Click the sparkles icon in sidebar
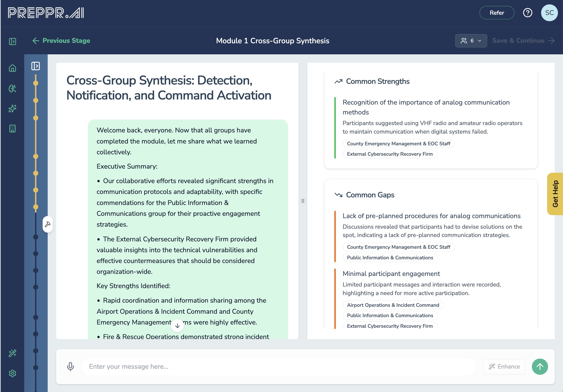 (12, 108)
